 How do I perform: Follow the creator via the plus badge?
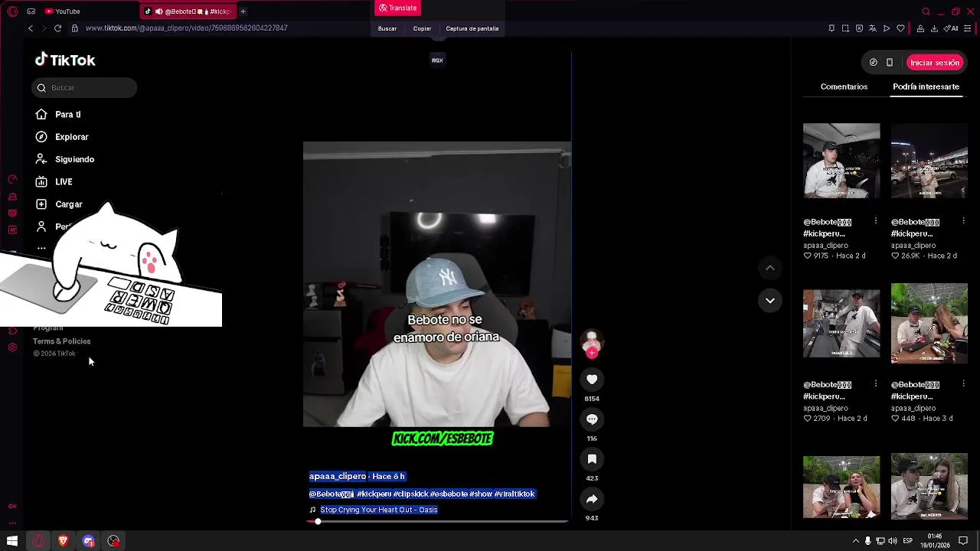coord(592,354)
